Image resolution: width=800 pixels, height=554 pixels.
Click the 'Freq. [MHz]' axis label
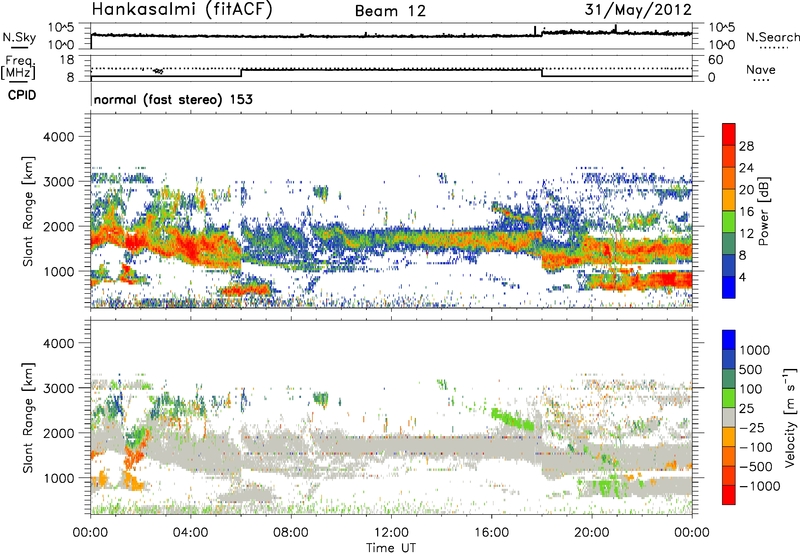[19, 68]
